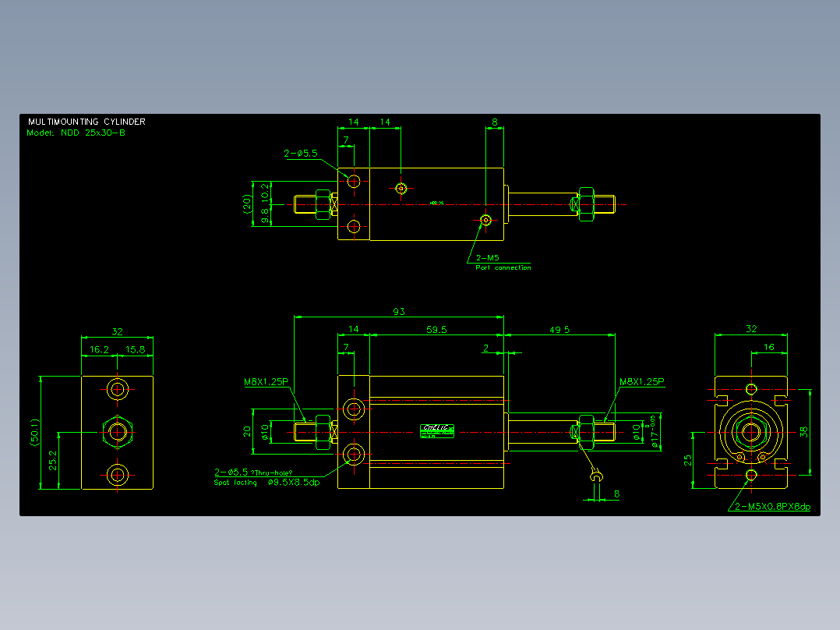Click the '2-M5' port callout text
The width and height of the screenshot is (840, 630).
(488, 258)
